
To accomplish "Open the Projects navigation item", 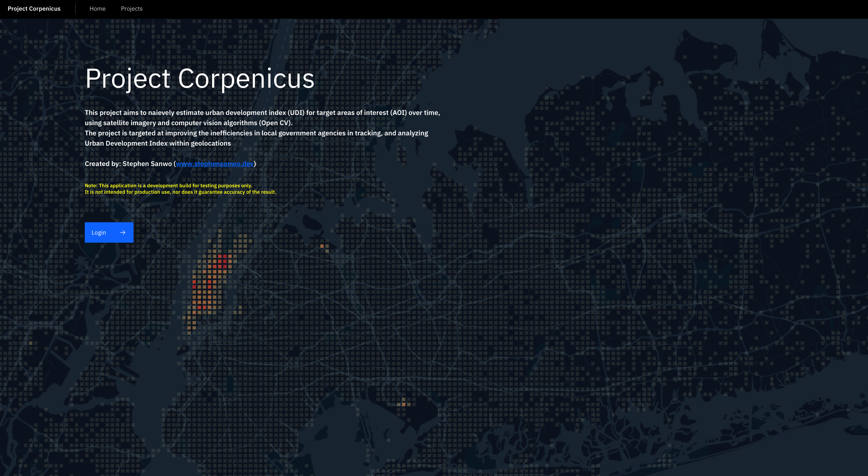I will [x=132, y=9].
